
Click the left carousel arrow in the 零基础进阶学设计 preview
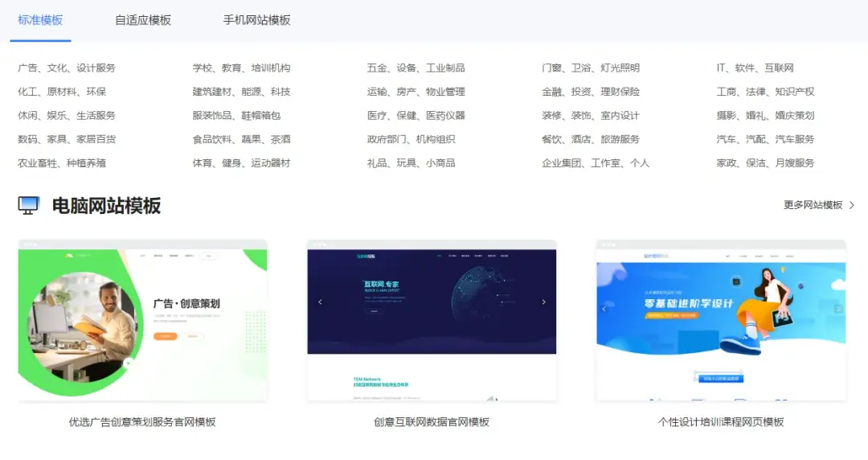click(x=604, y=309)
